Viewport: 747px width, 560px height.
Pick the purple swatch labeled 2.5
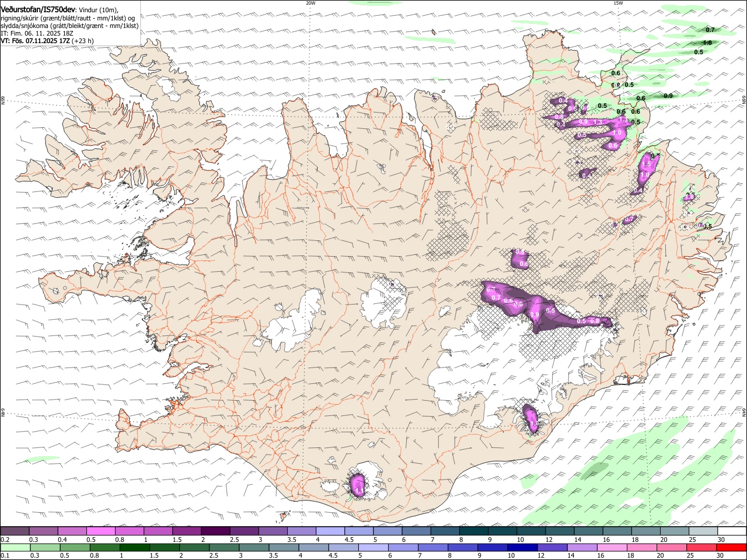pos(244,531)
